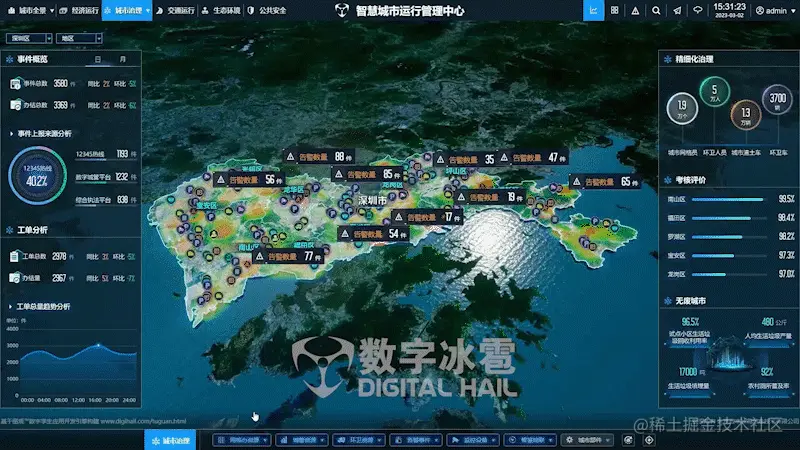
Task: Click the 龙岗区 assessment progress bar
Action: pyautogui.click(x=730, y=274)
